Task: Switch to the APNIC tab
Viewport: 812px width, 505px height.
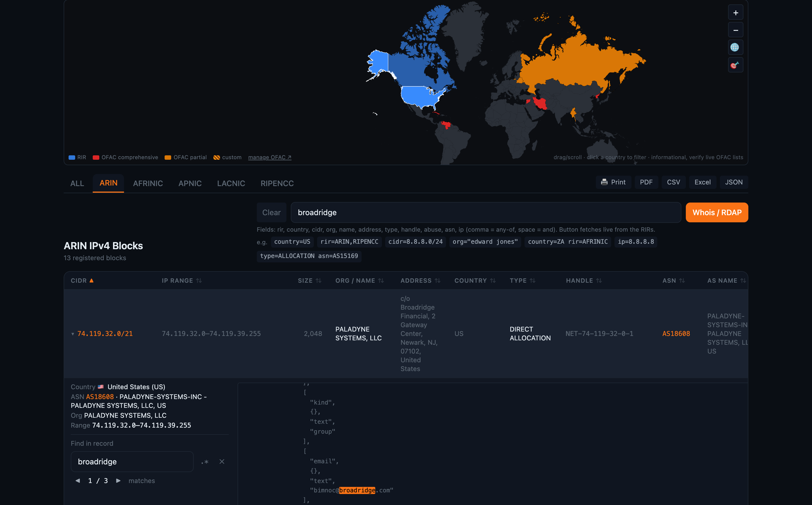Action: [190, 183]
